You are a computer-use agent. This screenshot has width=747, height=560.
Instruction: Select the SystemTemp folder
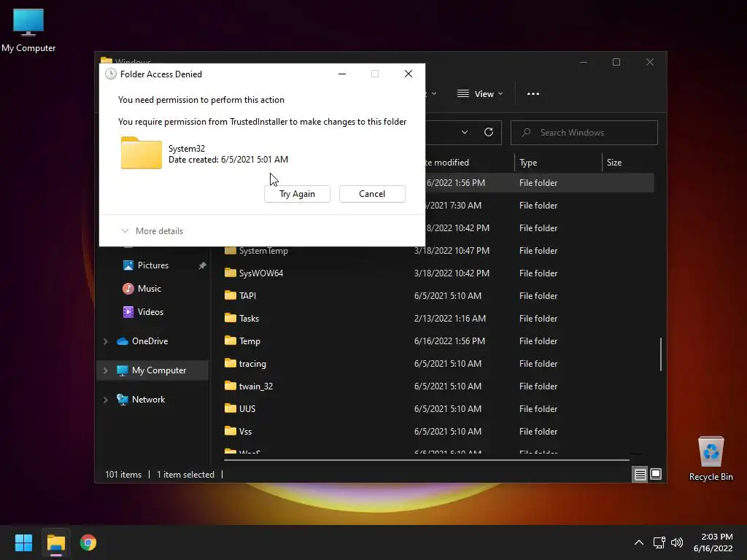pos(263,251)
